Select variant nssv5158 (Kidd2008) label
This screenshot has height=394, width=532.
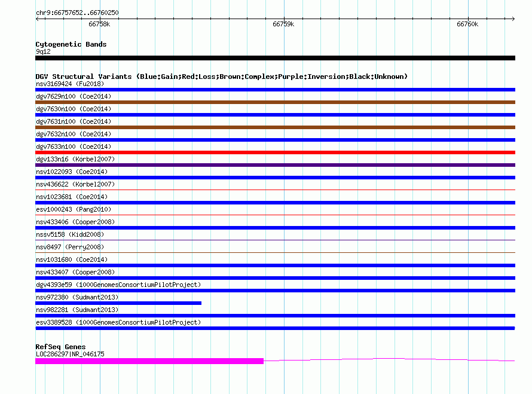(70, 234)
